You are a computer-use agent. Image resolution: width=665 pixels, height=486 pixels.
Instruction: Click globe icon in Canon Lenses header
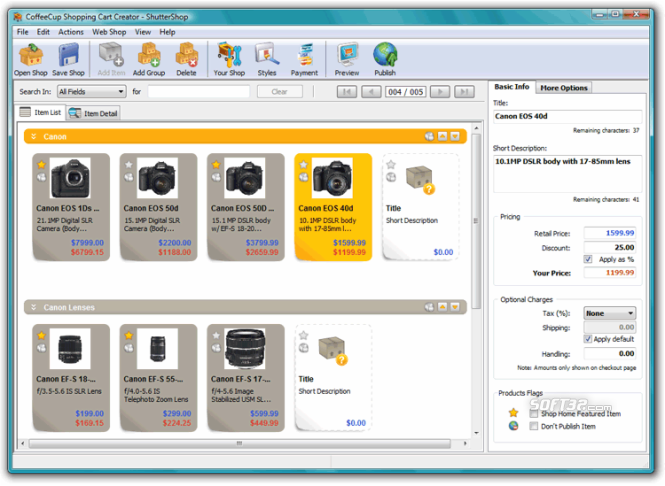click(429, 307)
